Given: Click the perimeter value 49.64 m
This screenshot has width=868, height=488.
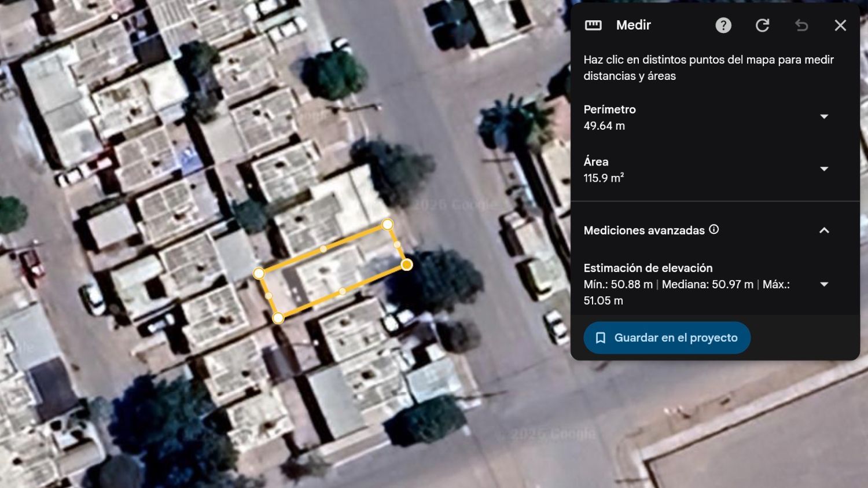Looking at the screenshot, I should tap(604, 126).
